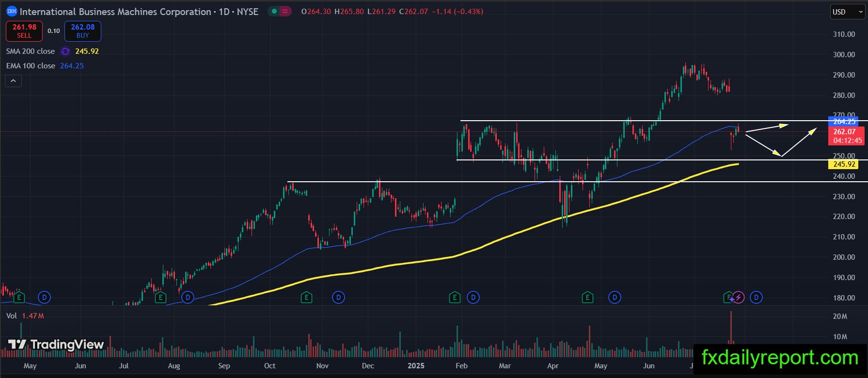Click the change value −1.14 (−0.43%)
The height and width of the screenshot is (378, 868).
458,12
